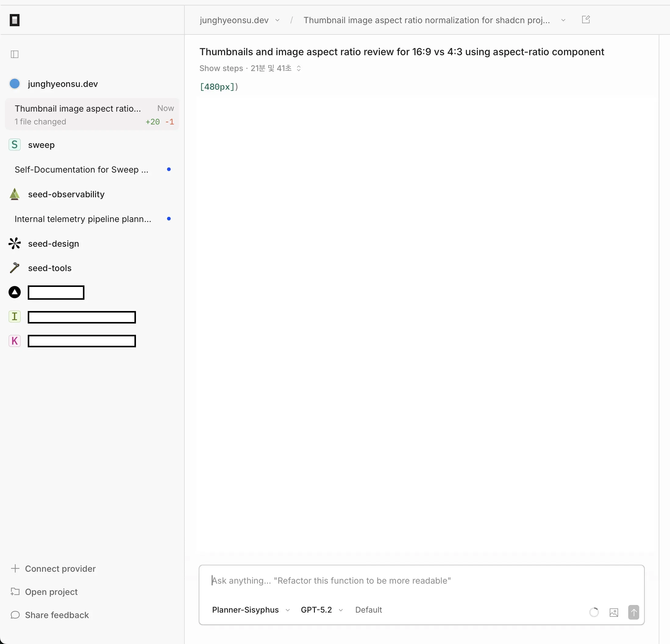Toggle the sidebar panel icon
This screenshot has width=670, height=644.
(x=15, y=54)
